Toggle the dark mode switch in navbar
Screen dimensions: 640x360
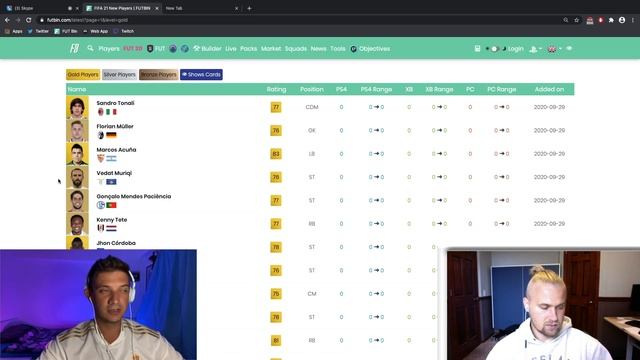[496, 49]
